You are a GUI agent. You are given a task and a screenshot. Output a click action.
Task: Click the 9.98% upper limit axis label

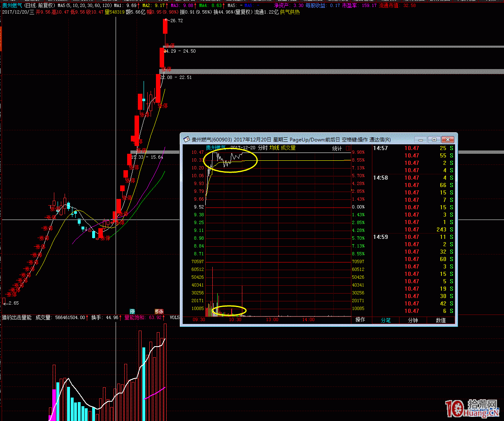click(358, 152)
